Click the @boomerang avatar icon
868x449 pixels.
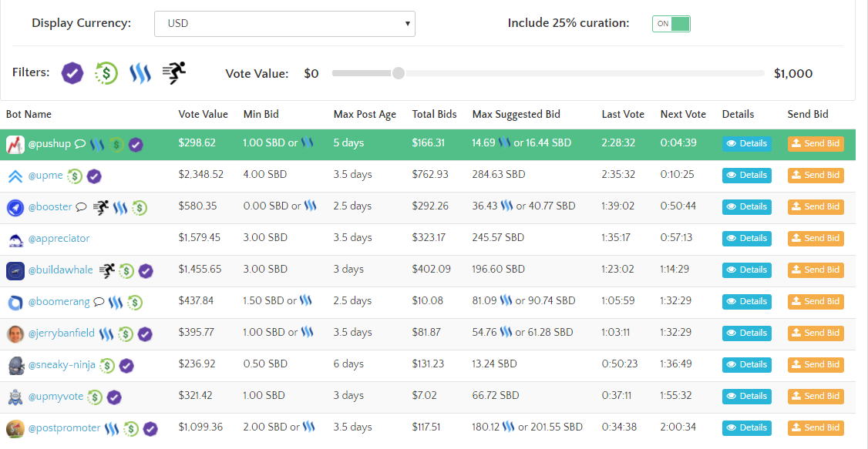coord(15,303)
